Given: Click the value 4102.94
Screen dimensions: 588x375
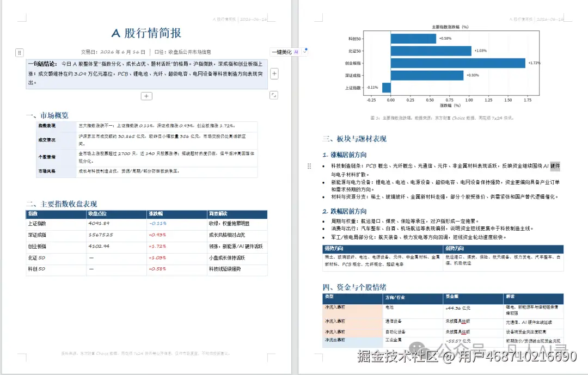Looking at the screenshot, I should (99, 246).
